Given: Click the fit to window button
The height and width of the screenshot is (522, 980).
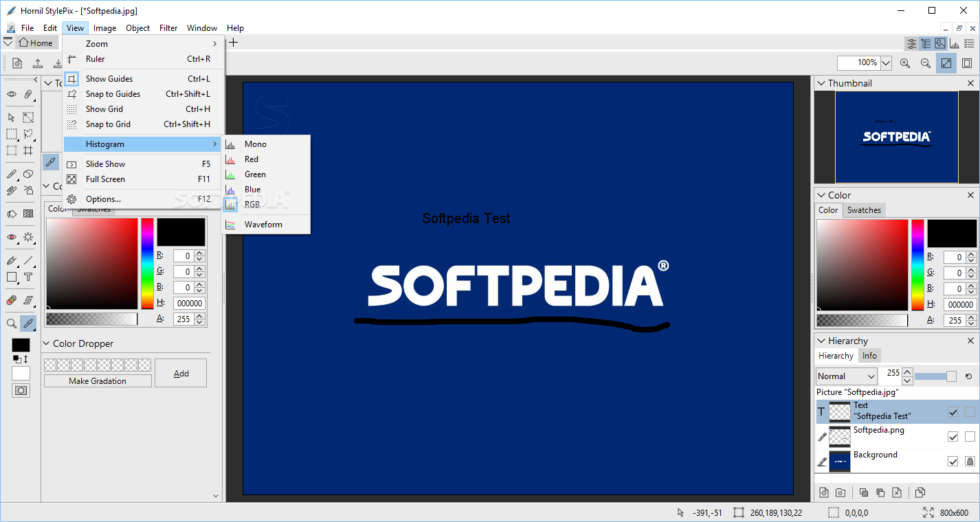Looking at the screenshot, I should tap(946, 63).
